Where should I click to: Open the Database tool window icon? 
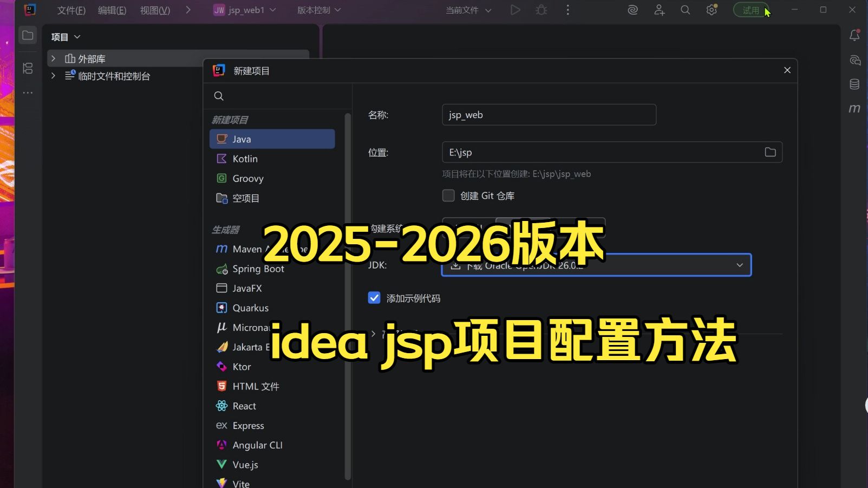854,84
